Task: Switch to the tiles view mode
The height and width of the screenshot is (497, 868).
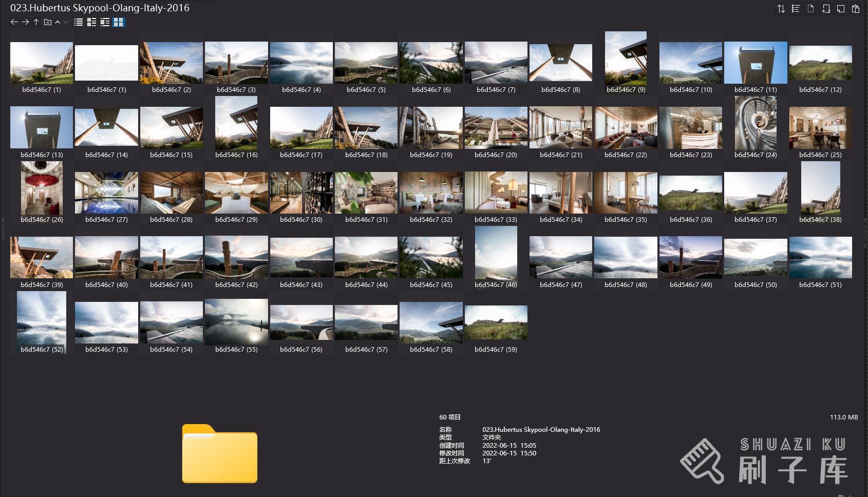Action: tap(105, 22)
